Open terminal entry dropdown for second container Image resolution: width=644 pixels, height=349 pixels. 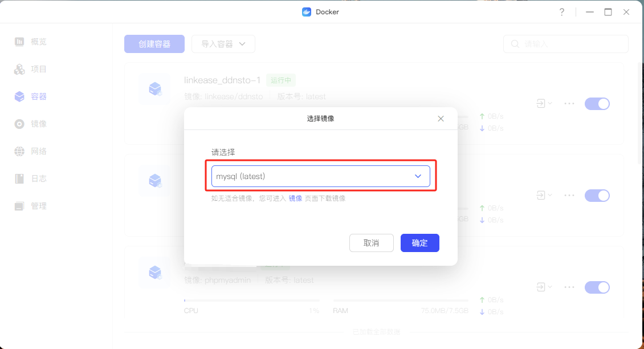pyautogui.click(x=544, y=195)
